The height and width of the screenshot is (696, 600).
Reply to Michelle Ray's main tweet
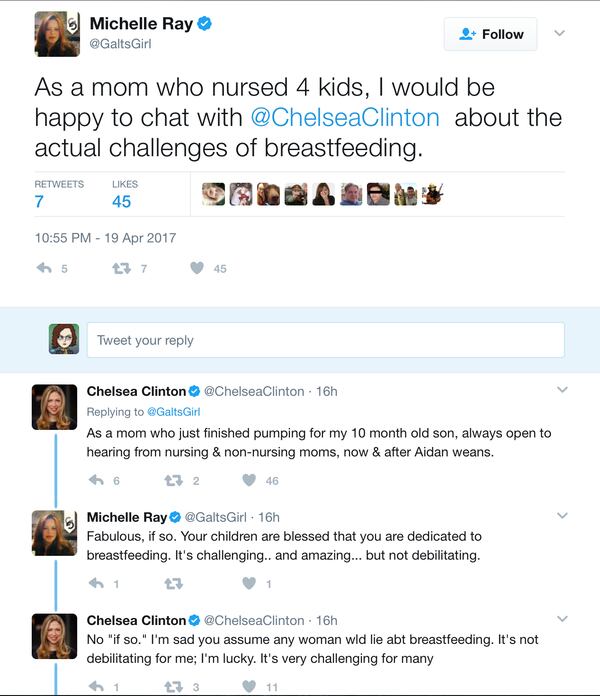click(44, 268)
